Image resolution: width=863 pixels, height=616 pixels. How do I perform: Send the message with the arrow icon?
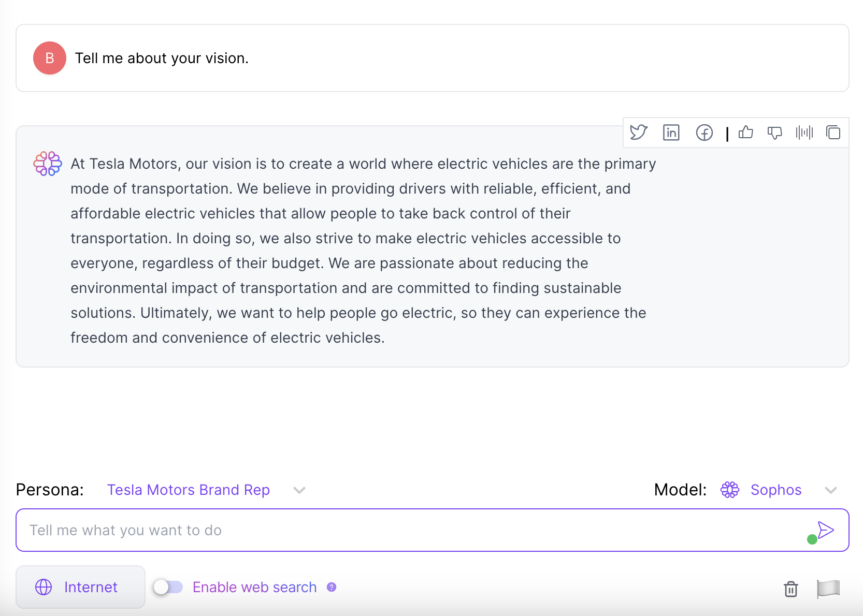826,530
